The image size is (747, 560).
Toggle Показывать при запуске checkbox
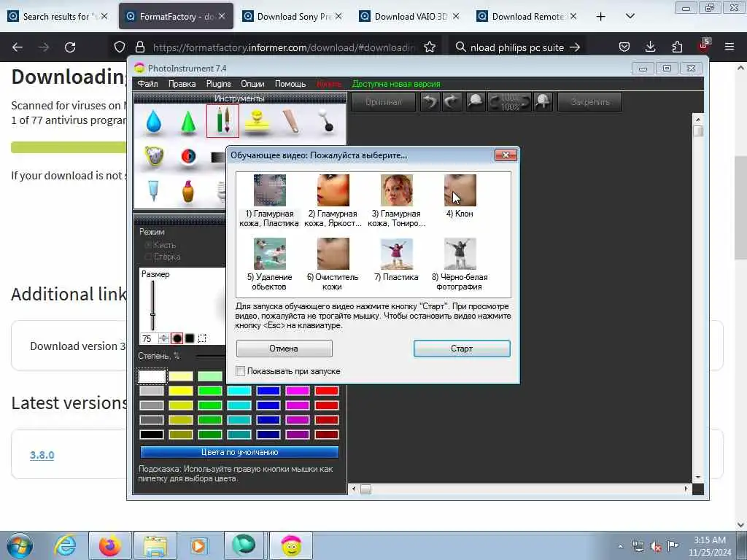(x=241, y=371)
